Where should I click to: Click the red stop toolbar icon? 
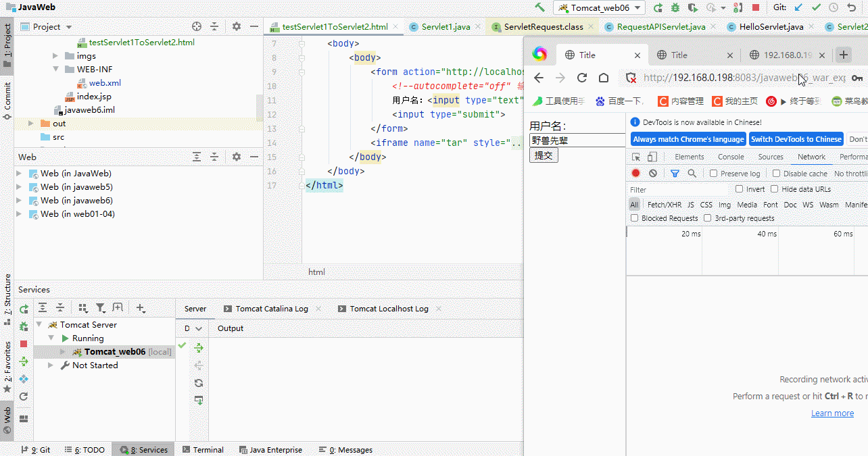(756, 7)
